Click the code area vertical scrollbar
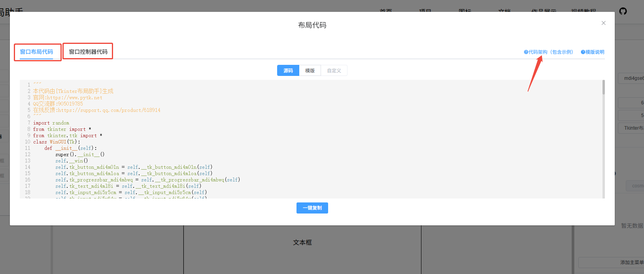The width and height of the screenshot is (644, 274). coord(604,87)
